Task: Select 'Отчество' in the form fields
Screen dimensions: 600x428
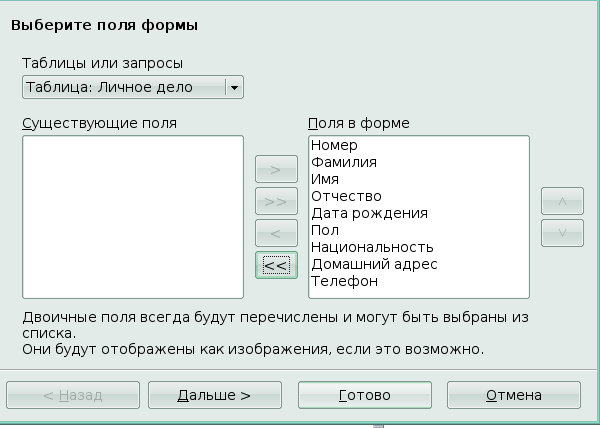Action: tap(346, 196)
